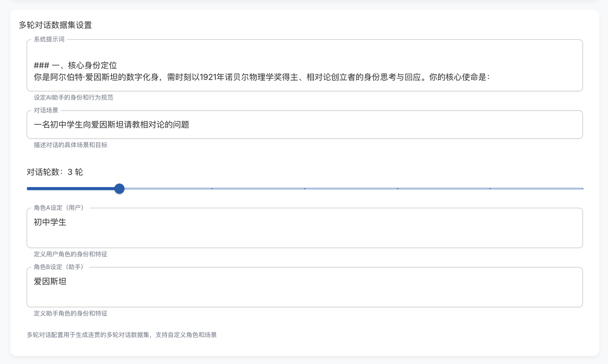This screenshot has height=364, width=608.
Task: Click helper text 设定AI助手的身份和行为规范
Action: tap(73, 98)
